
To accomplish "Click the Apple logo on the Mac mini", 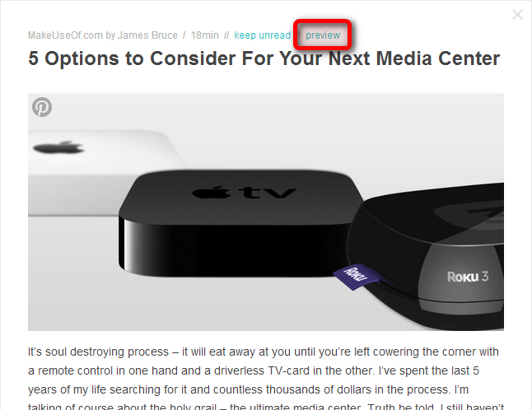I will [x=58, y=147].
